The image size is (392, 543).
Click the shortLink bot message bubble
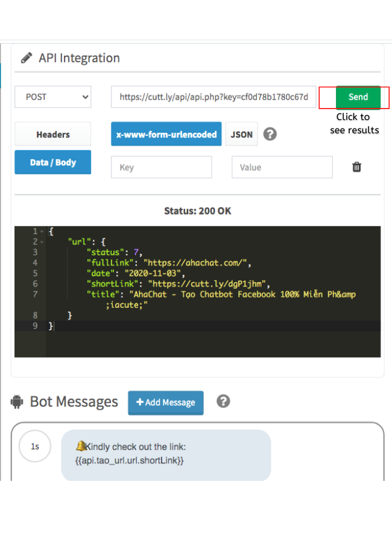(166, 455)
